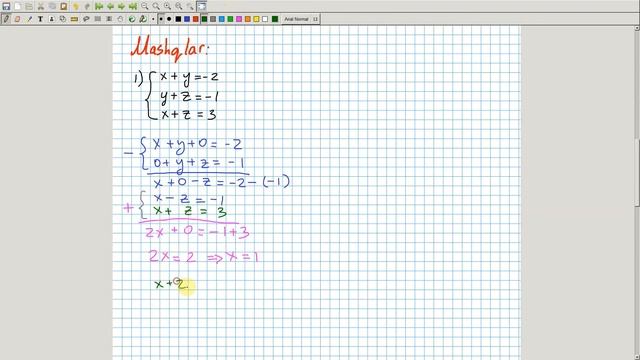Select the Pen tool
This screenshot has width=640, height=360.
pos(6,19)
